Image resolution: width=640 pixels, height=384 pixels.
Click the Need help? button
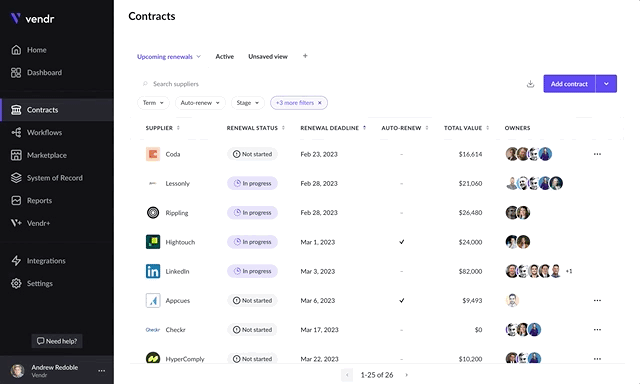pos(57,341)
